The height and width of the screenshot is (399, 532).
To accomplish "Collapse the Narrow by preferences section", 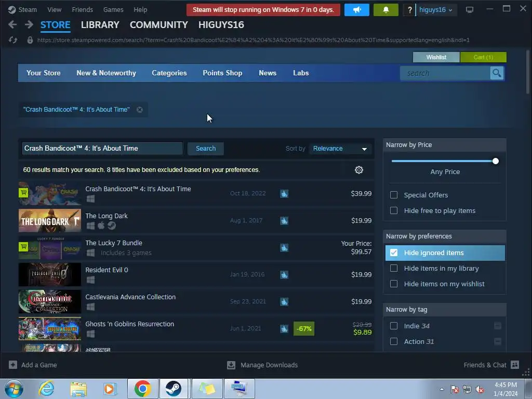I will pos(445,236).
